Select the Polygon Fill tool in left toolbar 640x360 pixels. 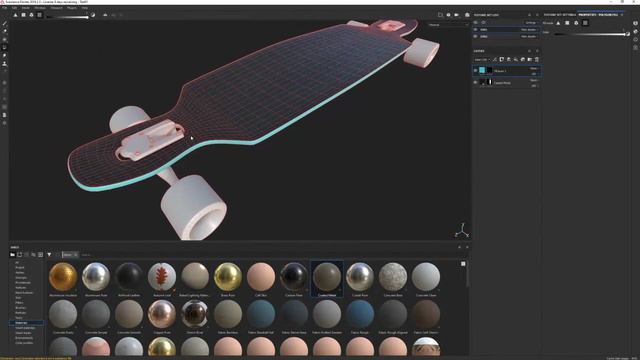pyautogui.click(x=4, y=48)
